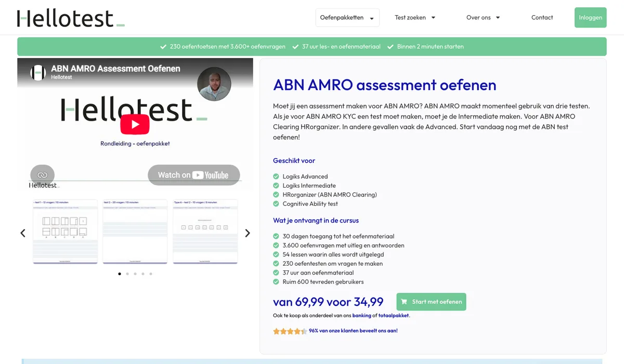Click checkmark beside Cognitive Ability test
The image size is (624, 364).
(276, 204)
